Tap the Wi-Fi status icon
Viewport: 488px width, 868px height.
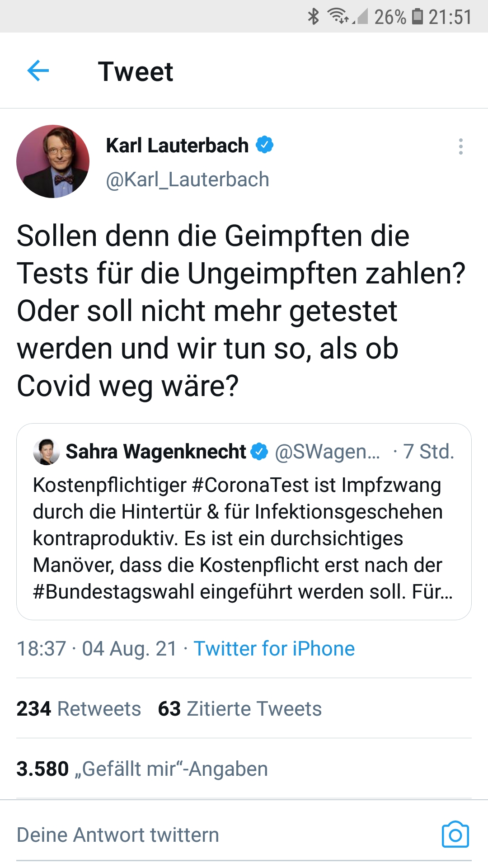(x=338, y=16)
